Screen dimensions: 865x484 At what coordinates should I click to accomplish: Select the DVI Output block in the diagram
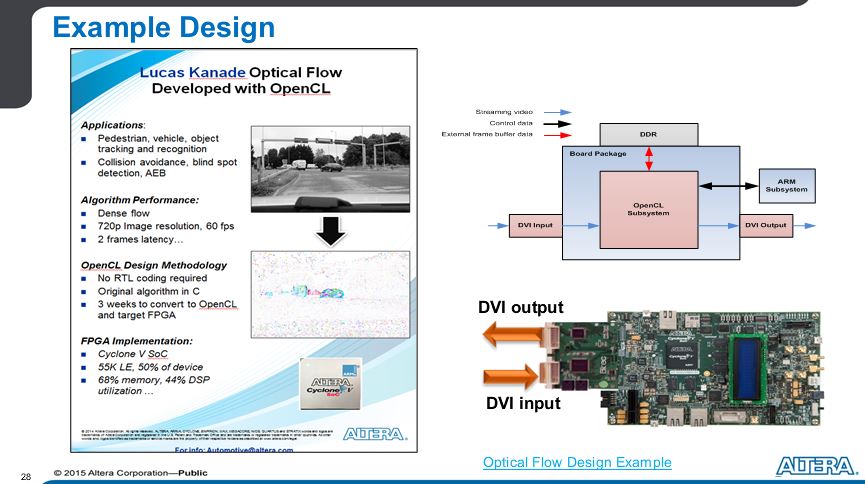click(x=766, y=225)
